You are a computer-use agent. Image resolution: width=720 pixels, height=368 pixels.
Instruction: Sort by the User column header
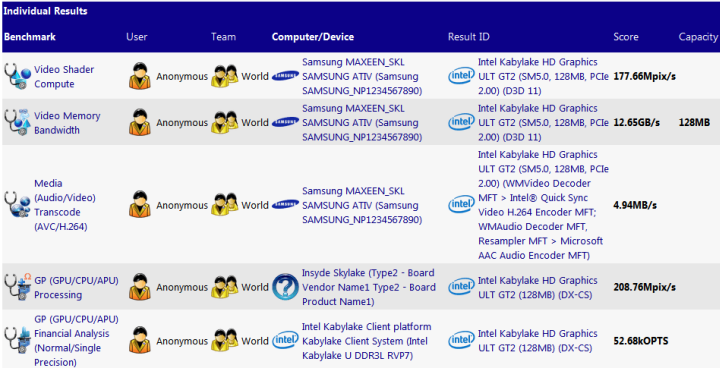click(x=137, y=37)
